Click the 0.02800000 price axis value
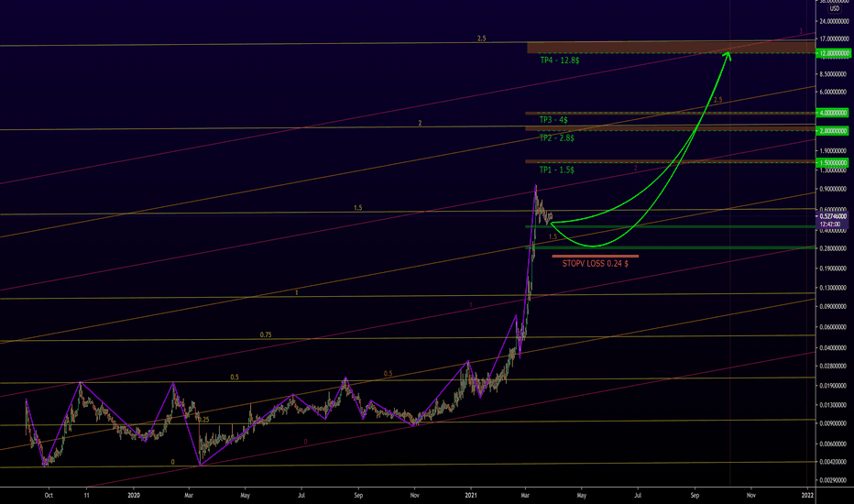 834,367
